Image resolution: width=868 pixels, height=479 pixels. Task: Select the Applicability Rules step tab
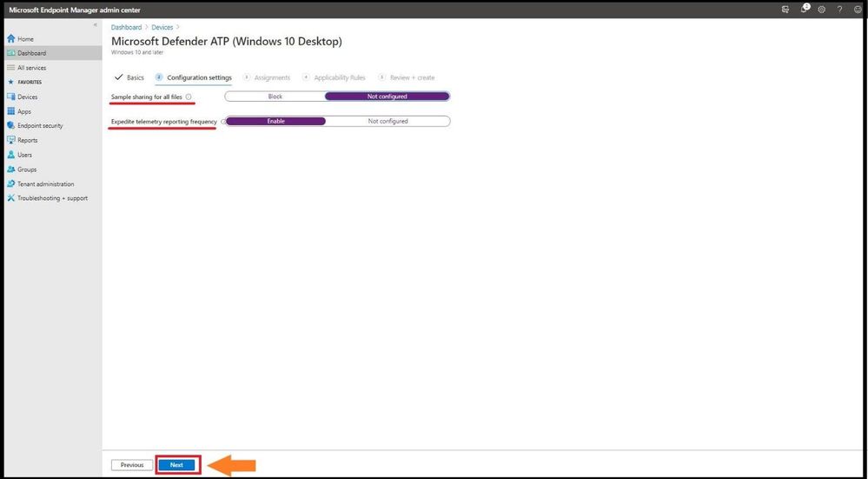pyautogui.click(x=335, y=77)
